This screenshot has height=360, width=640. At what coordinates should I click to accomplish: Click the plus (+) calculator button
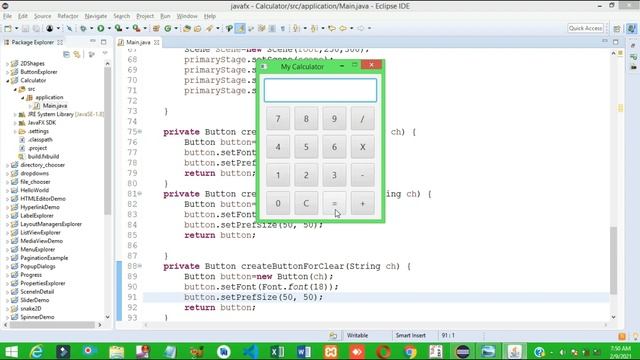362,203
